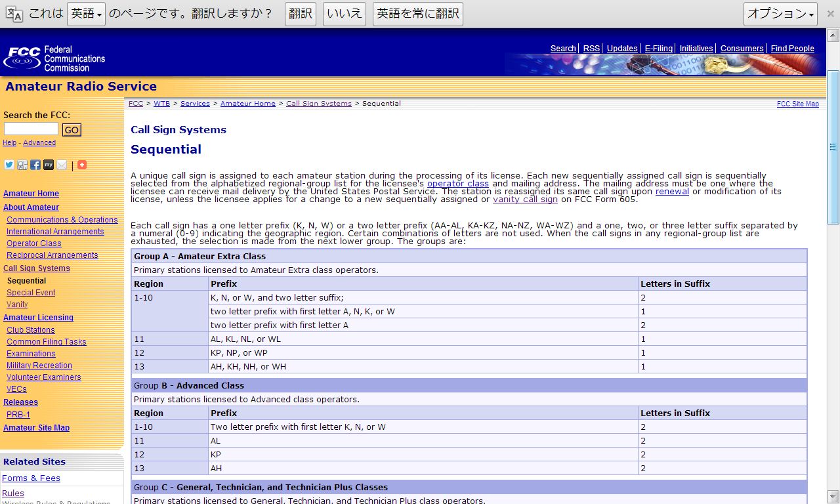Open International Arrangements sidebar link
840x504 pixels.
pyautogui.click(x=55, y=232)
